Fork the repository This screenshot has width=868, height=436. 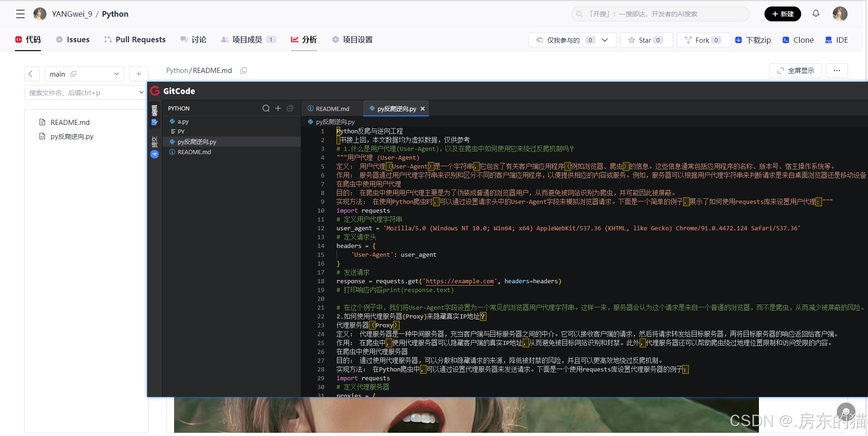pos(703,40)
